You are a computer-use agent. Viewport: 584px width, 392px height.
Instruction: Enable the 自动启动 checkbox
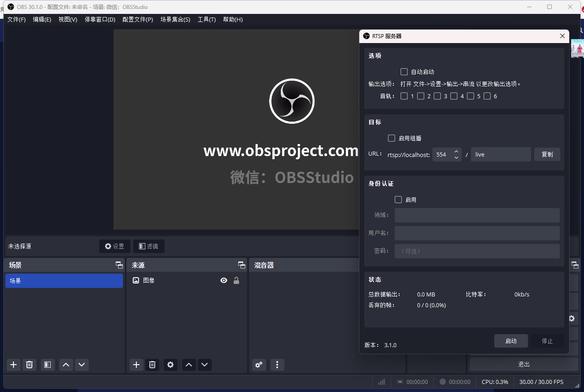point(404,71)
